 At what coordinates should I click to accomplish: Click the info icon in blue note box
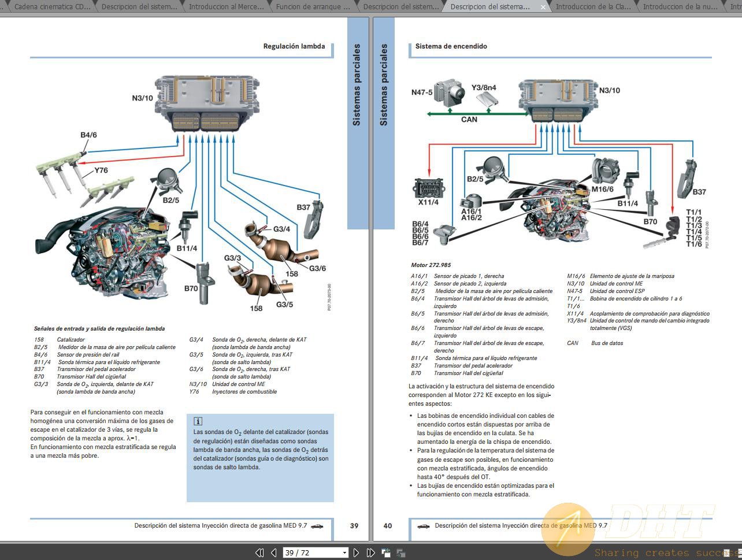point(198,421)
